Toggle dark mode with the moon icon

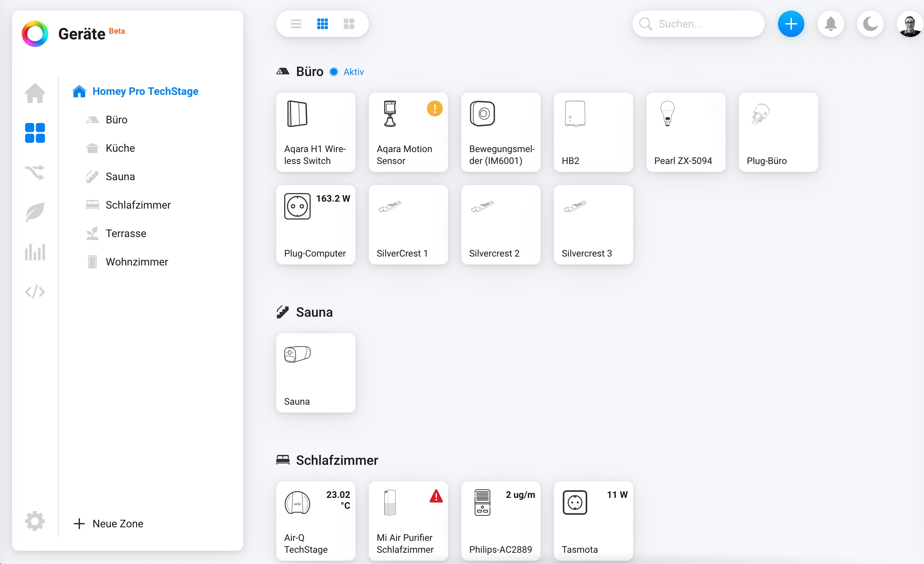point(870,24)
